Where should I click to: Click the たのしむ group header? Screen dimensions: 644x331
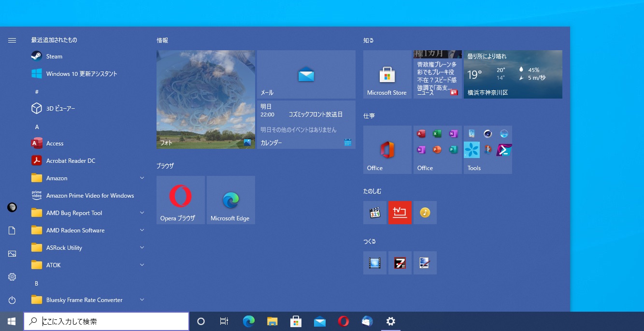coord(372,191)
